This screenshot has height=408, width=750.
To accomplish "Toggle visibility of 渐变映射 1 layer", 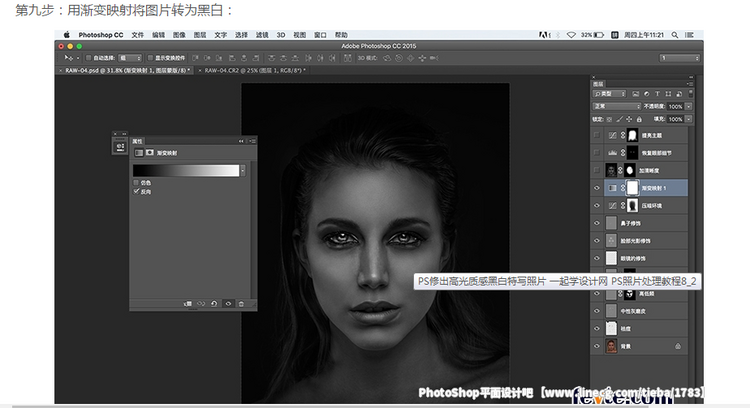I will point(598,187).
